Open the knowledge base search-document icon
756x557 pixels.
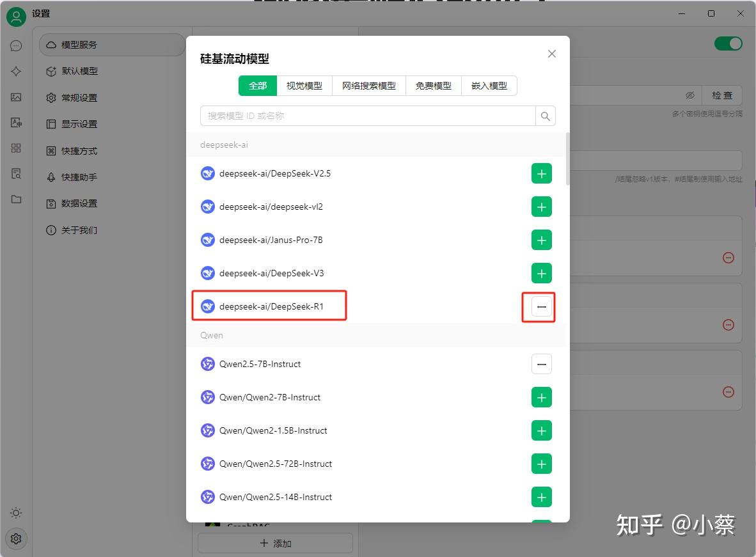point(16,173)
